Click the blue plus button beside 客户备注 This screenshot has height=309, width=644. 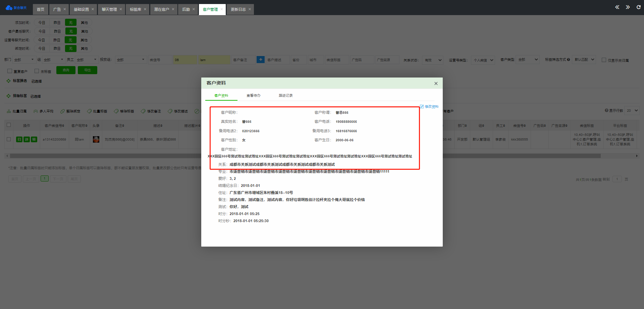coord(260,60)
